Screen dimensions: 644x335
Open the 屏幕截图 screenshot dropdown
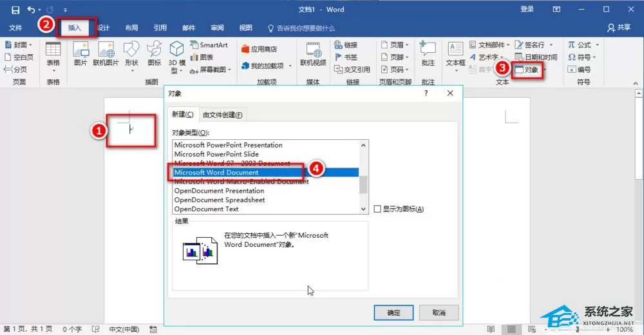[x=211, y=70]
